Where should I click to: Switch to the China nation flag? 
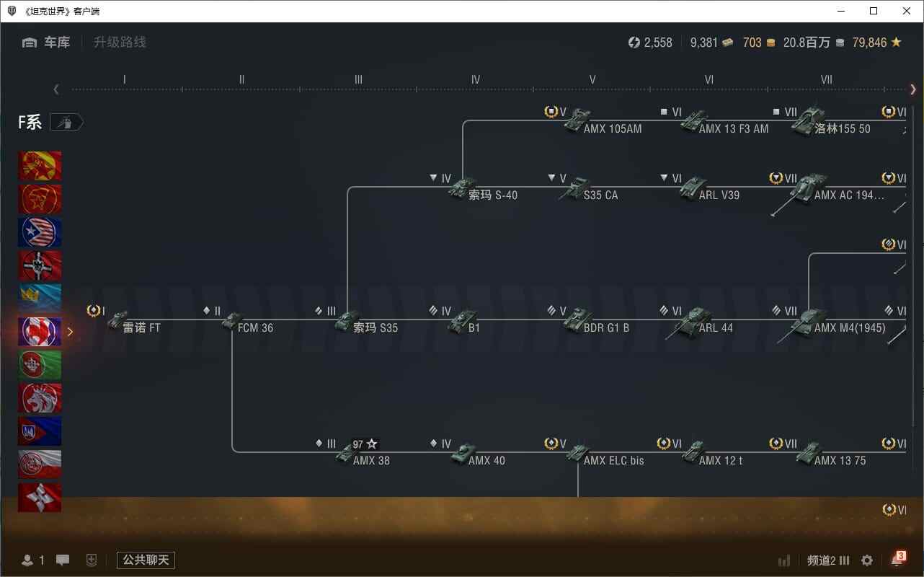tap(40, 166)
